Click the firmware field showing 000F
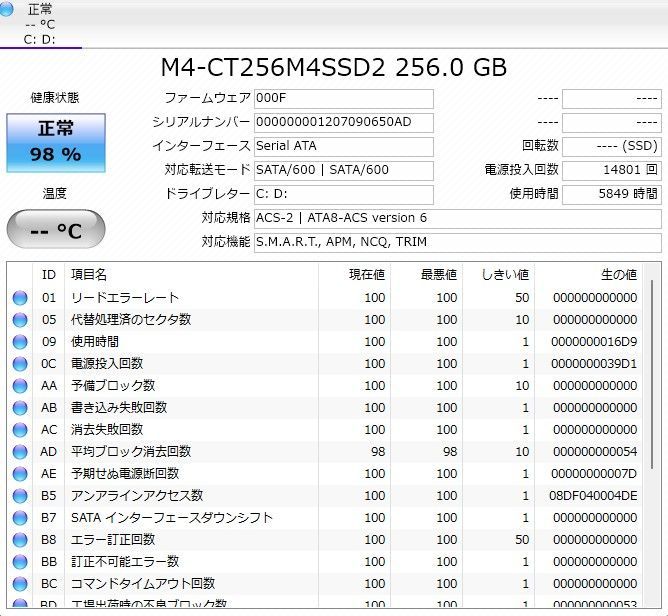The height and width of the screenshot is (616, 668). click(343, 98)
